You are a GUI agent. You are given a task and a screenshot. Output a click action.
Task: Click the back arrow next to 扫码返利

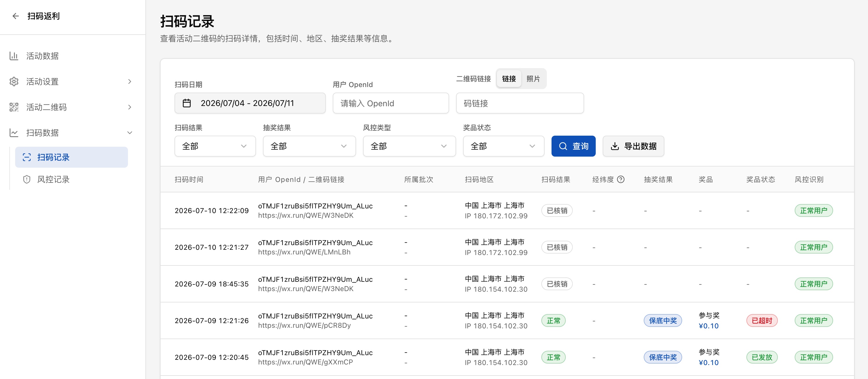[x=15, y=16]
